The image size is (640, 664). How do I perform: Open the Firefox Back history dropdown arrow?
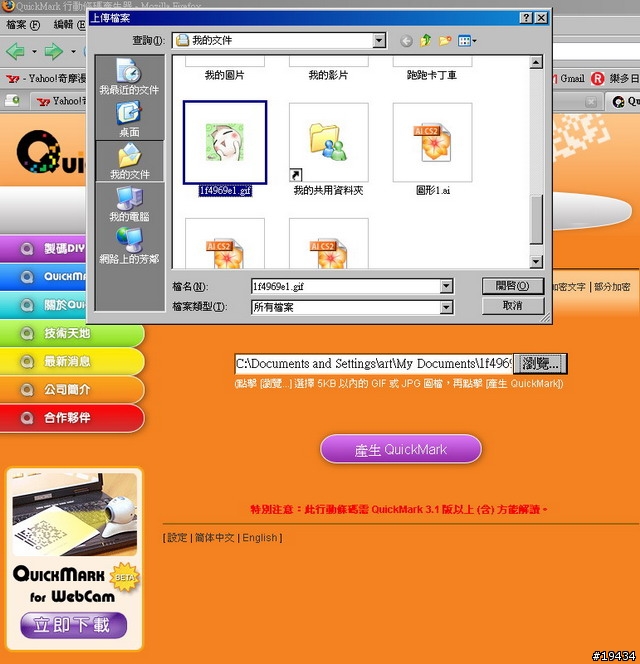click(34, 52)
